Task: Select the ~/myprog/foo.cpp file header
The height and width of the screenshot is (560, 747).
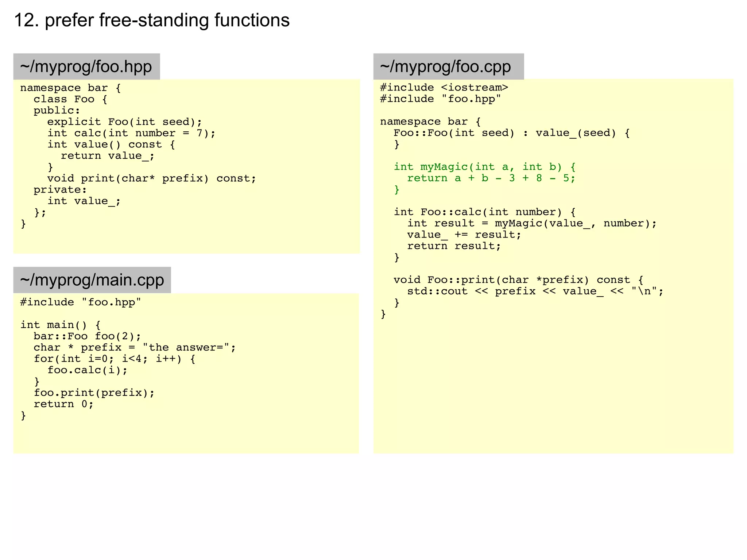Action: (x=448, y=66)
